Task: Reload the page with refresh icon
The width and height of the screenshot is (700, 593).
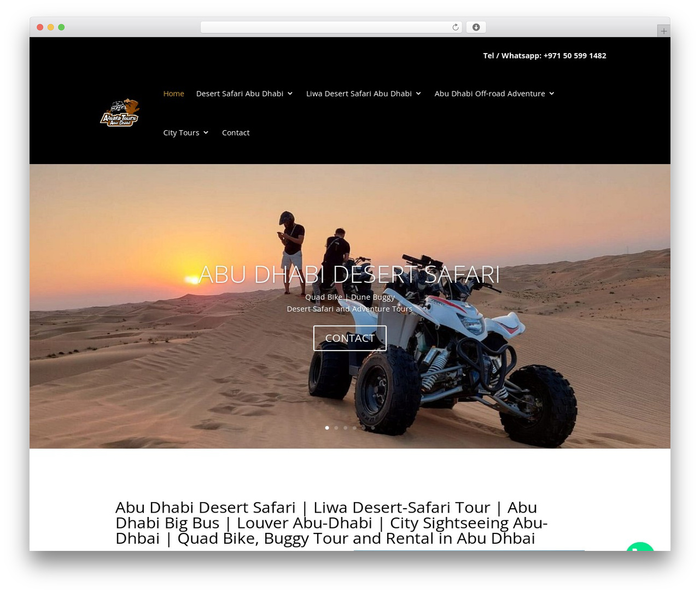Action: 456,27
